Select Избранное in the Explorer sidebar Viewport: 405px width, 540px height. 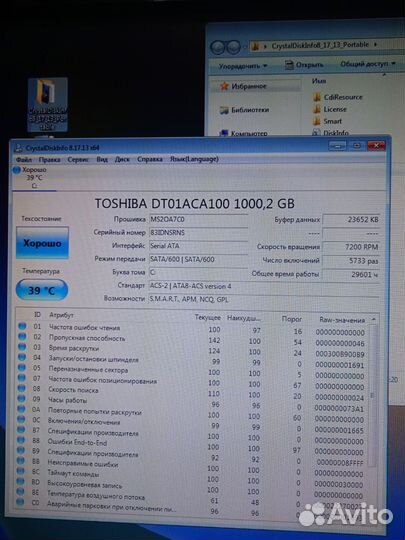coord(244,86)
